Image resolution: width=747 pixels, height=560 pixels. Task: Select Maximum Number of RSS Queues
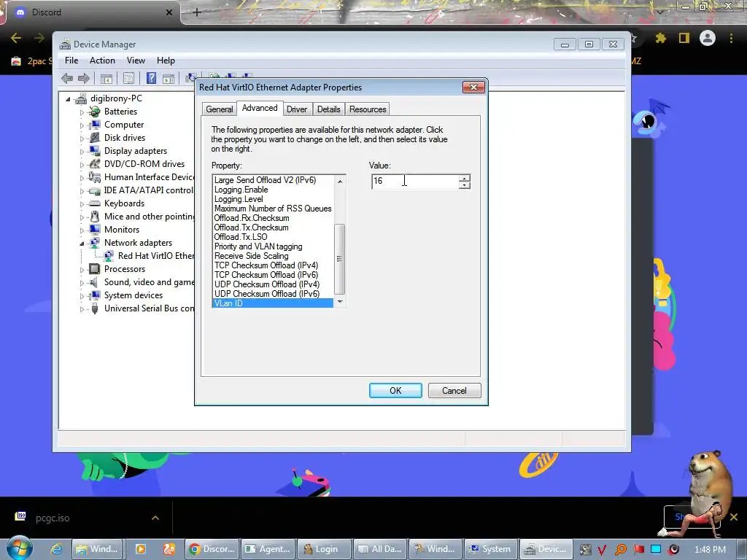pos(273,209)
